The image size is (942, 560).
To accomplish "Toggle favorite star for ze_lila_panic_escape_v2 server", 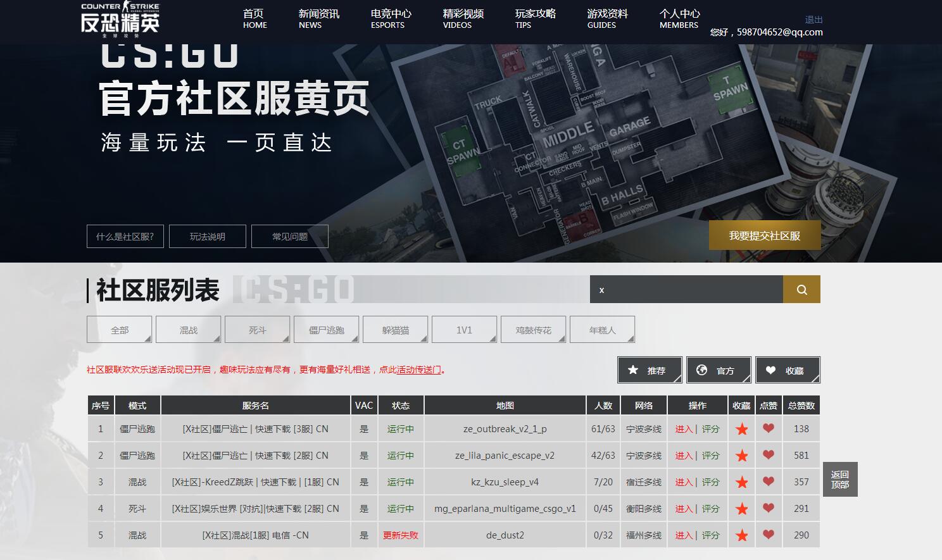I will (741, 455).
